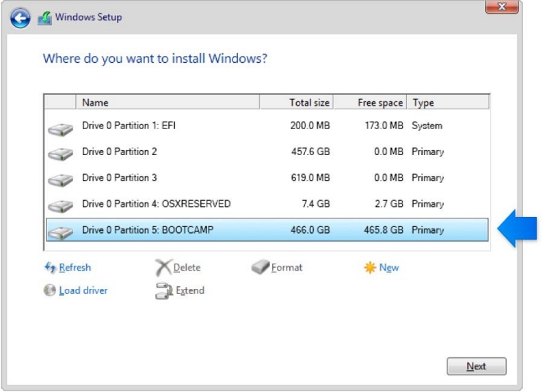Proceed with the Next button
The height and width of the screenshot is (392, 547).
[x=476, y=366]
